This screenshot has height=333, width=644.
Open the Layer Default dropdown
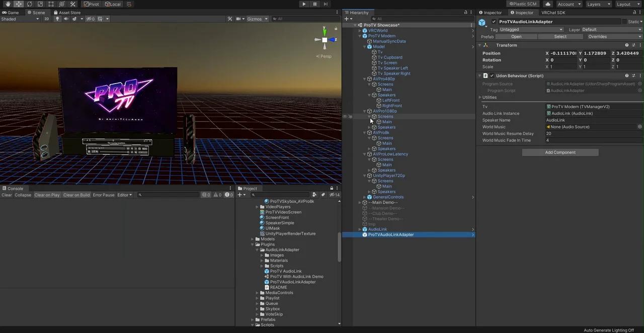612,30
